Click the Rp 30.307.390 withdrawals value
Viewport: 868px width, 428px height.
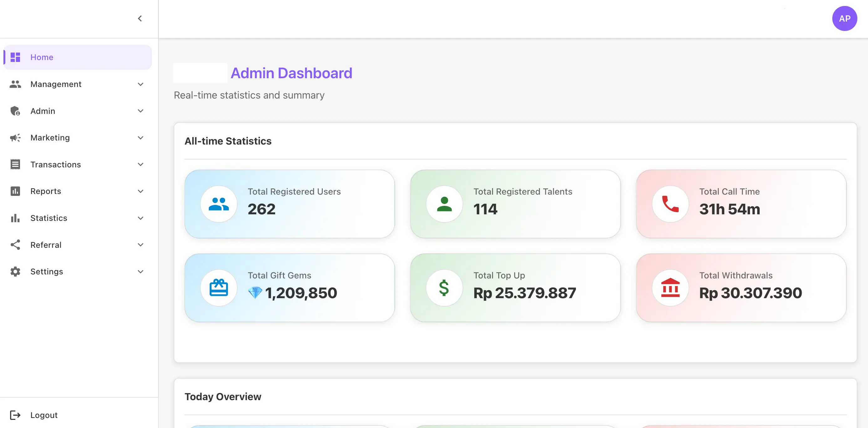750,293
